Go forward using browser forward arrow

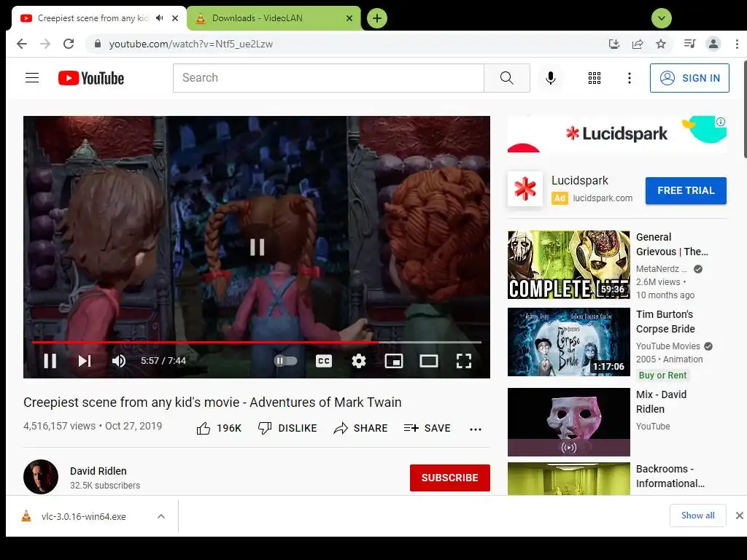(45, 44)
